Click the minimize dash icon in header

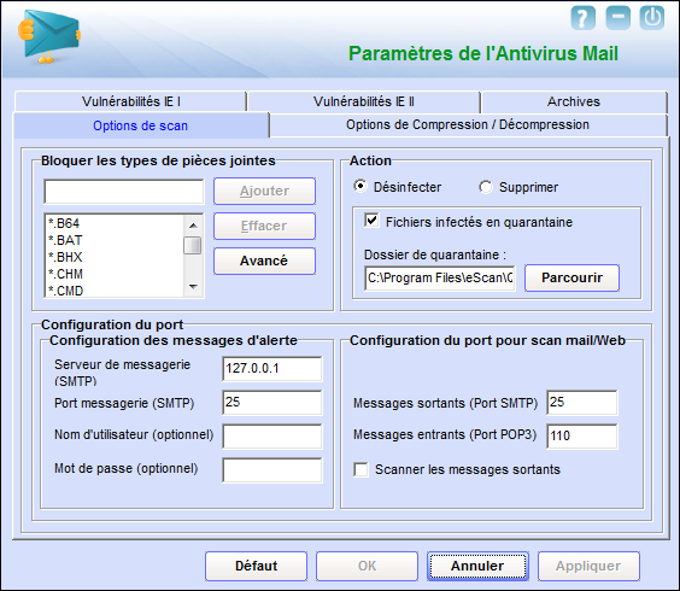tap(618, 18)
